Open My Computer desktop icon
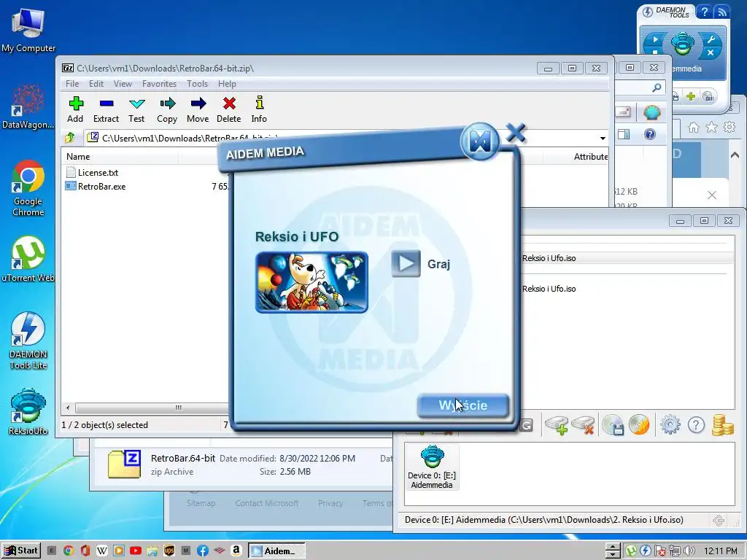The height and width of the screenshot is (560, 747). [x=28, y=30]
